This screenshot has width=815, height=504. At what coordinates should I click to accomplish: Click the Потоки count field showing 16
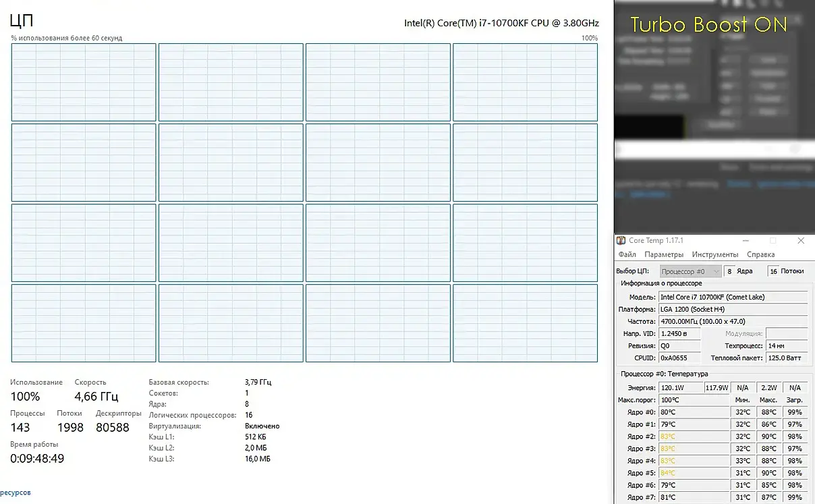773,271
